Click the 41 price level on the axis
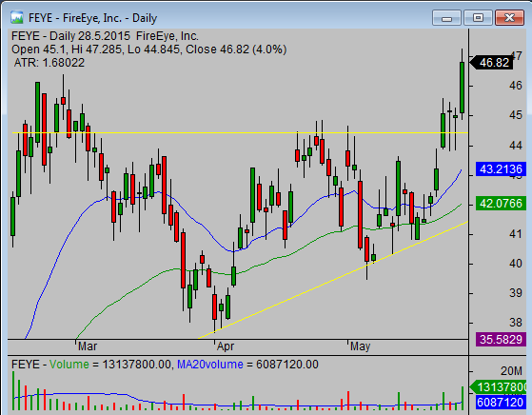532x415 pixels. [x=516, y=234]
